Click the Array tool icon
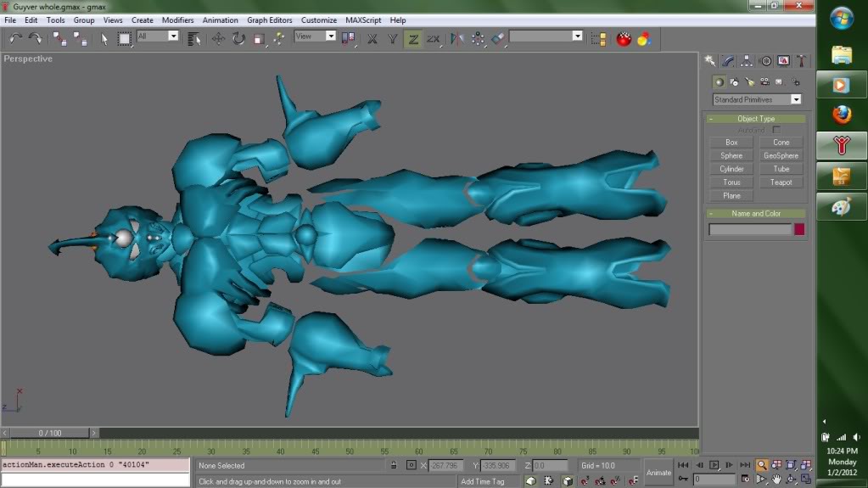Screen dimensions: 868x488 [x=478, y=39]
